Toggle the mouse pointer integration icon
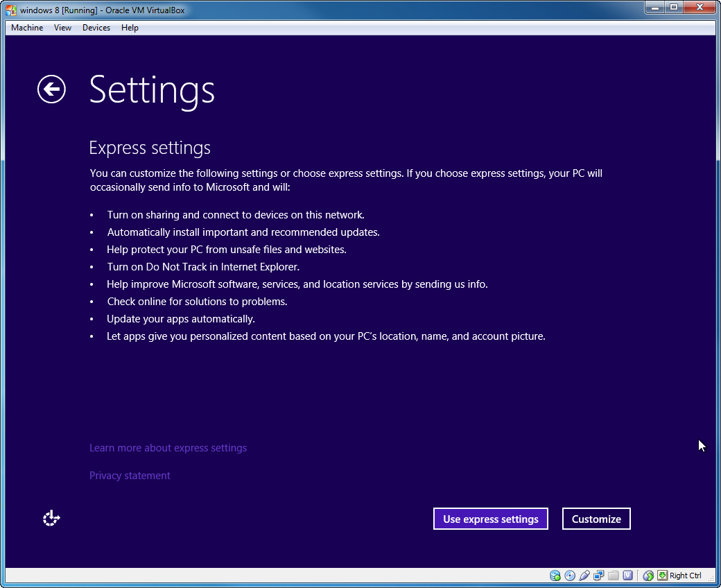This screenshot has width=721, height=588. [x=648, y=576]
